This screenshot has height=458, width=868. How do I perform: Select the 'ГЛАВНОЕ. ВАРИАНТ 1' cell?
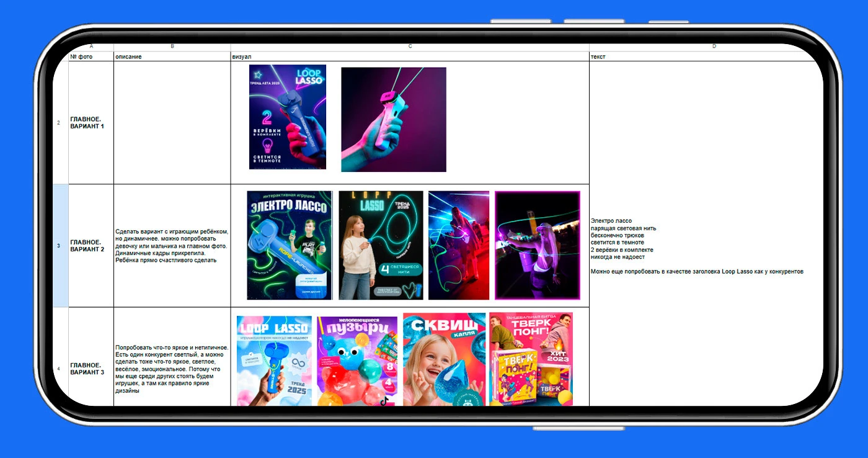(91, 123)
